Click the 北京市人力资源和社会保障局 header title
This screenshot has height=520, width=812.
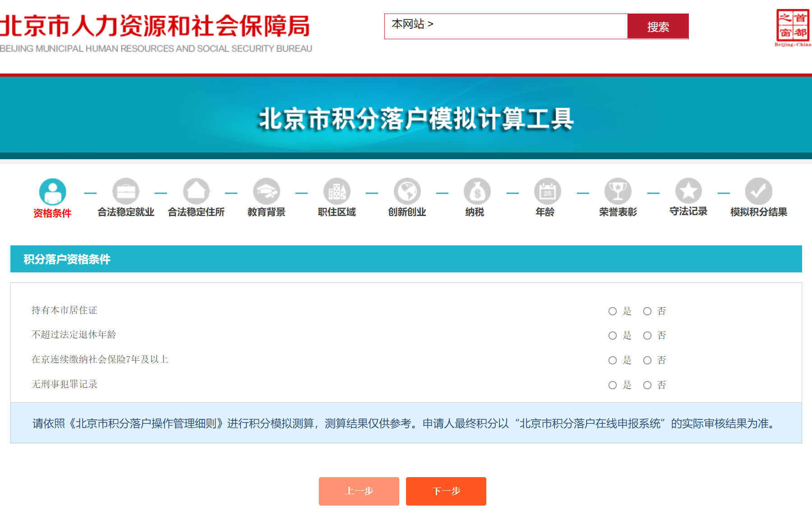tap(155, 26)
